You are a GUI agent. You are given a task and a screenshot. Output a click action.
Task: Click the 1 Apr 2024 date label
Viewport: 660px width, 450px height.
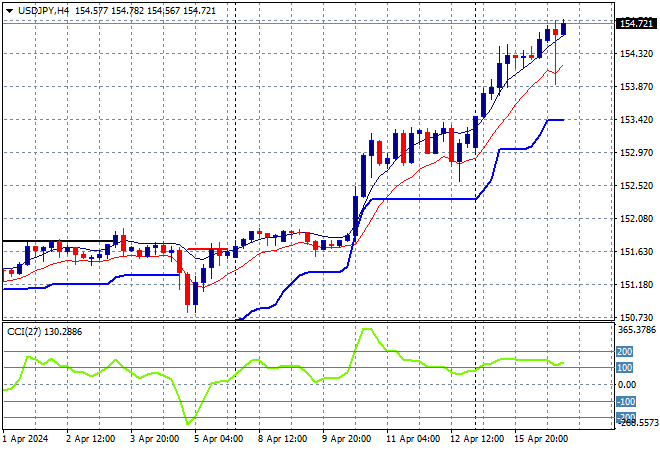click(28, 438)
